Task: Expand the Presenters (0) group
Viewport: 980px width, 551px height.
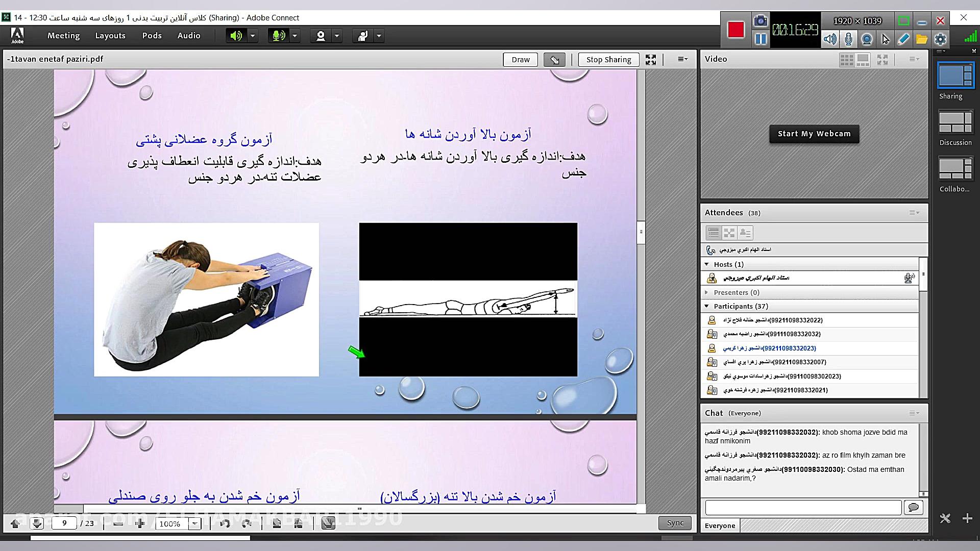Action: coord(706,292)
